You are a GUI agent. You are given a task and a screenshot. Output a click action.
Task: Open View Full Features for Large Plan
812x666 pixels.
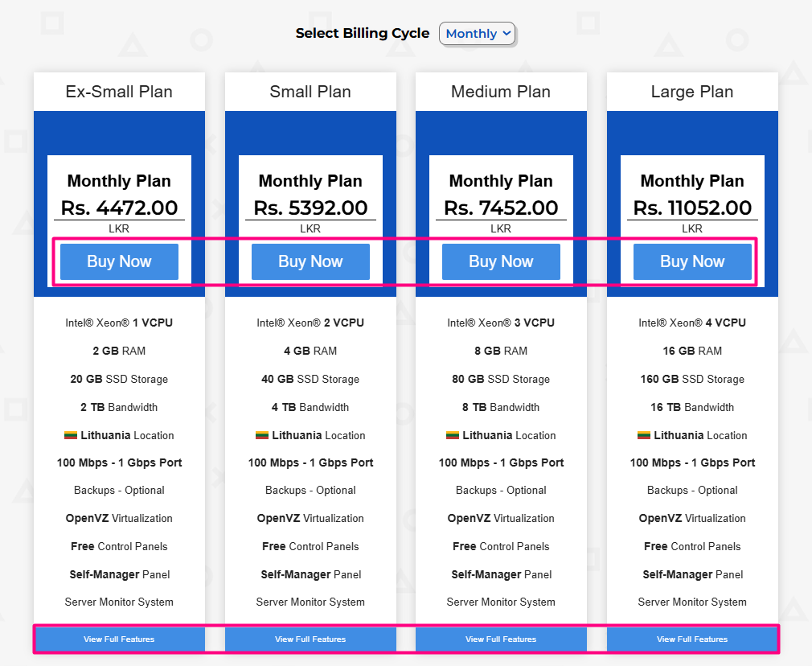(x=692, y=639)
